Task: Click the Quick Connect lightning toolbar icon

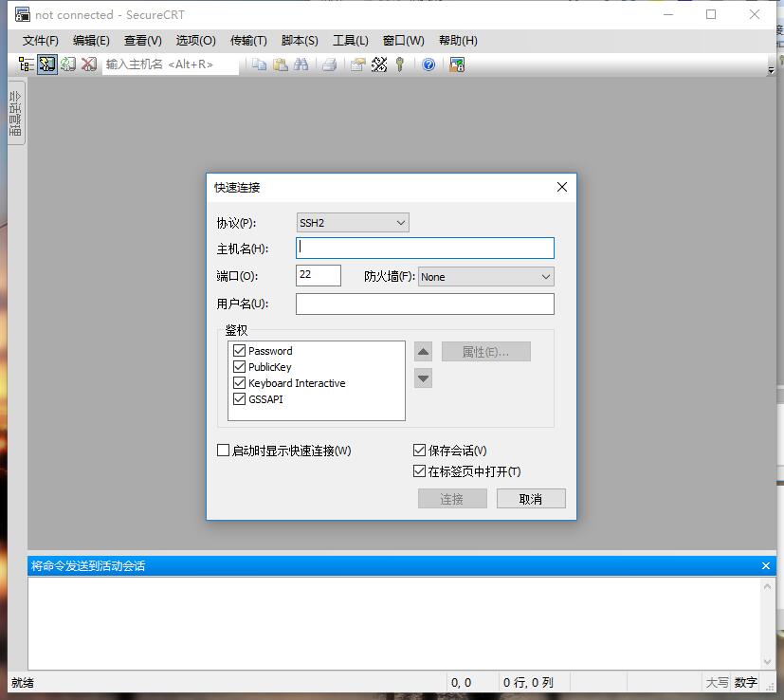Action: tap(47, 64)
